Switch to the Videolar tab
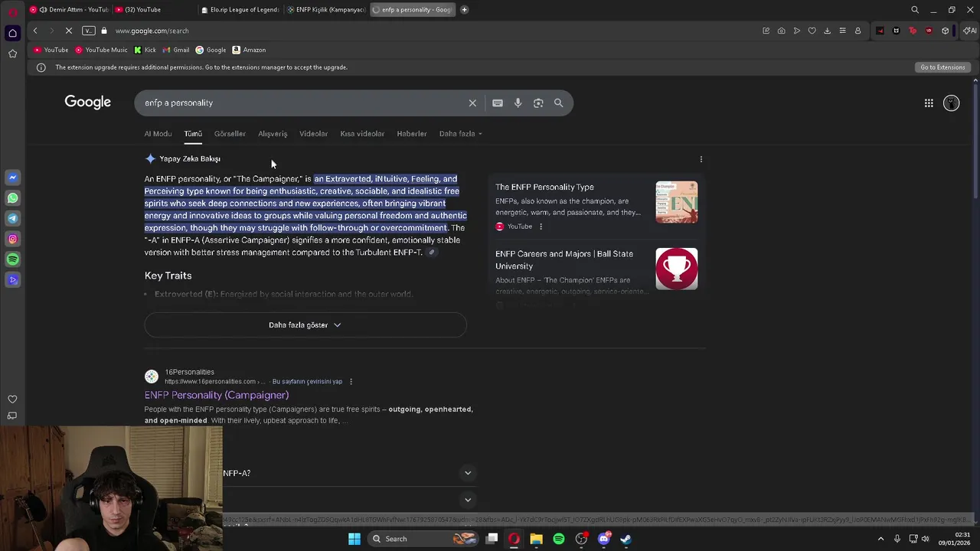Viewport: 980px width, 551px height. (313, 134)
